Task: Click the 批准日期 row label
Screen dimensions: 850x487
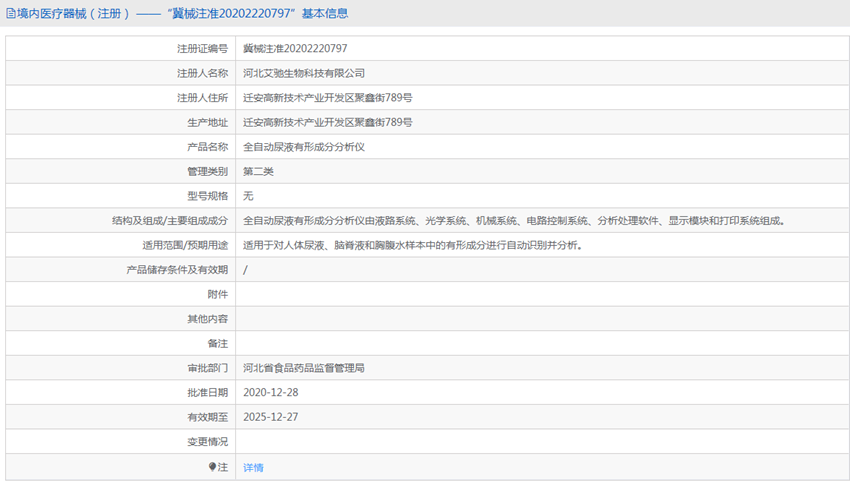Action: [x=208, y=392]
